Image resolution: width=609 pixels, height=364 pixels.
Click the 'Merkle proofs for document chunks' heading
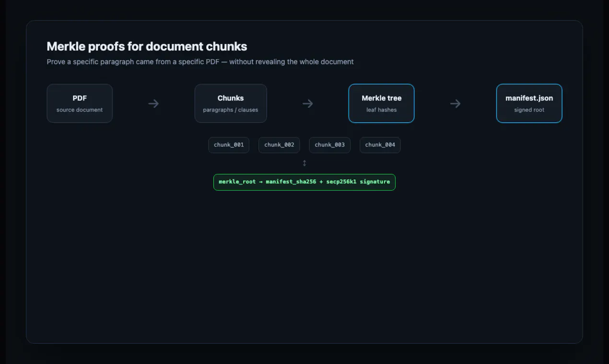[x=147, y=46]
